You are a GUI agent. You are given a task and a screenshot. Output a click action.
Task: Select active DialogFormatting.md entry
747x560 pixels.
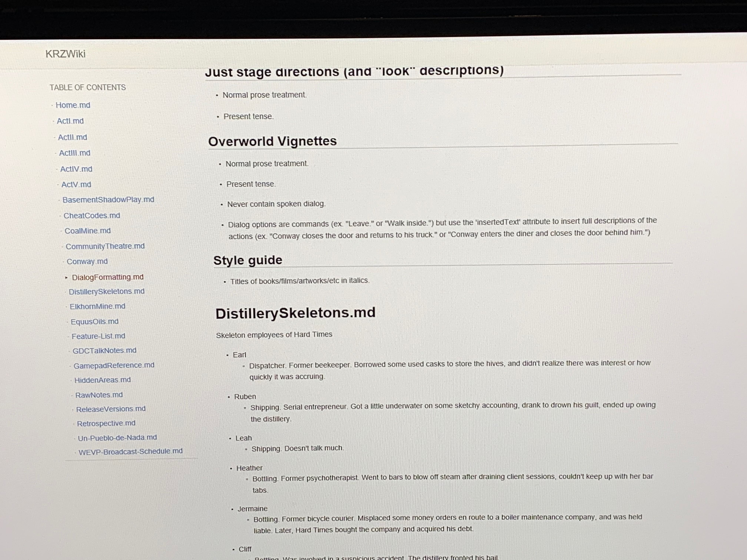click(x=107, y=277)
